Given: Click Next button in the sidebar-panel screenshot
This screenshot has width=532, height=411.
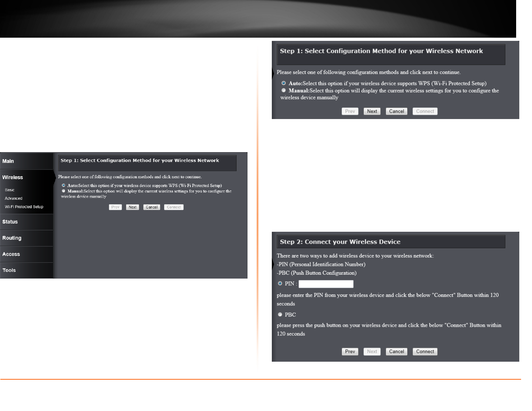Looking at the screenshot, I should [133, 207].
